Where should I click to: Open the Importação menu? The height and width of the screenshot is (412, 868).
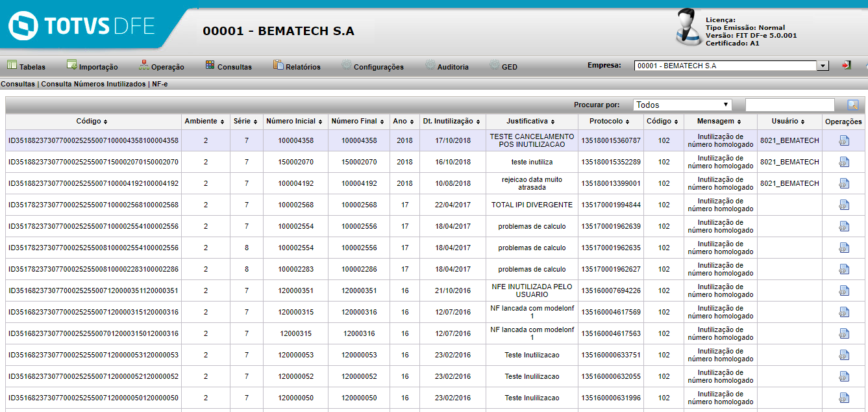(x=92, y=66)
